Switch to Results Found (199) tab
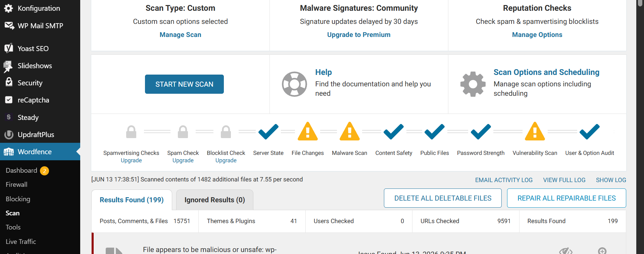644x254 pixels. (x=132, y=200)
